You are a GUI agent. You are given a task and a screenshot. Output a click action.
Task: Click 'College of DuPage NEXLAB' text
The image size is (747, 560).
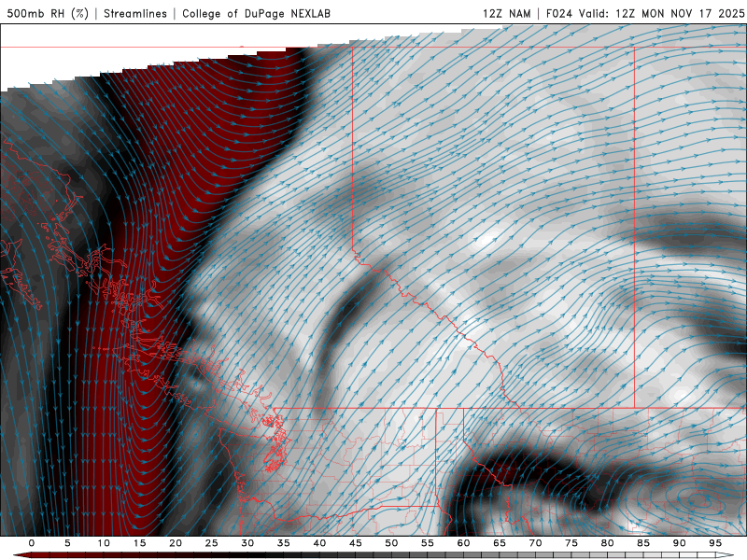[256, 13]
